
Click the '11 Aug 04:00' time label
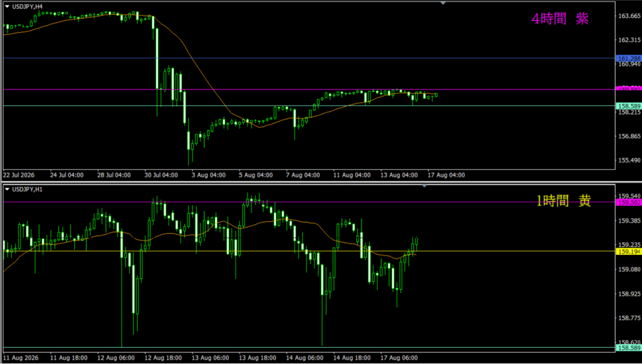352,175
